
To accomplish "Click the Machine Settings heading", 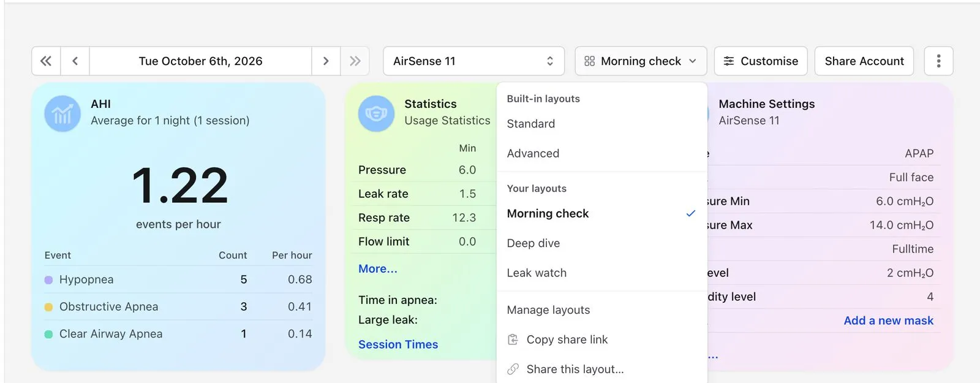I will (767, 104).
